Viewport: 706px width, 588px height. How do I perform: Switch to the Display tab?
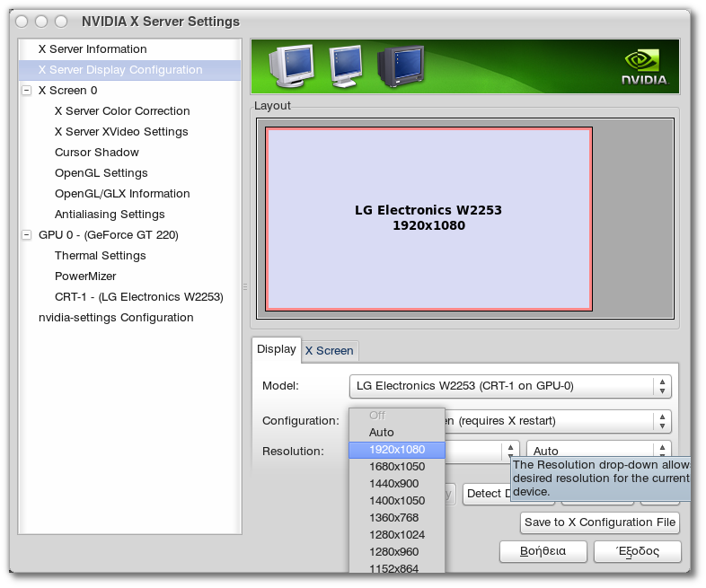point(276,349)
